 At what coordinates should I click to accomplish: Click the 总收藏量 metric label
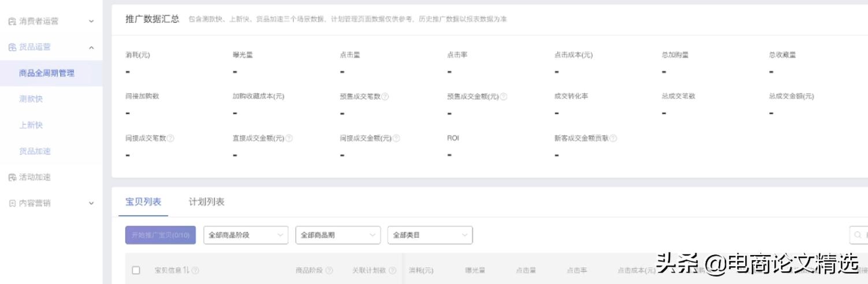coord(783,55)
